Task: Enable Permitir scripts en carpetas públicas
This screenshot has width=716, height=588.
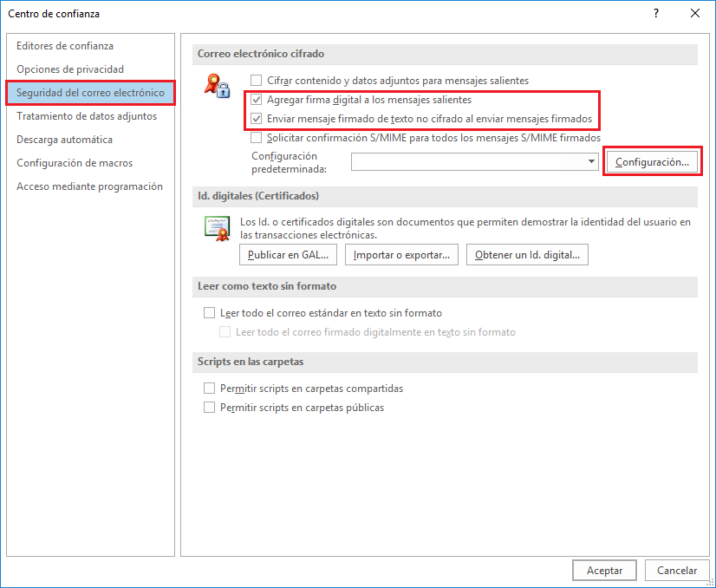Action: 209,408
